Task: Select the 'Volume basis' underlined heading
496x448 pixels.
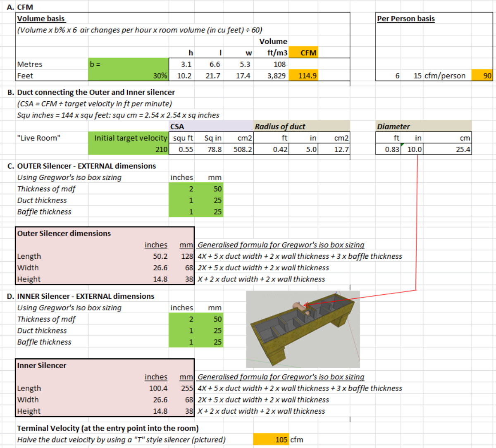Action: [x=41, y=19]
